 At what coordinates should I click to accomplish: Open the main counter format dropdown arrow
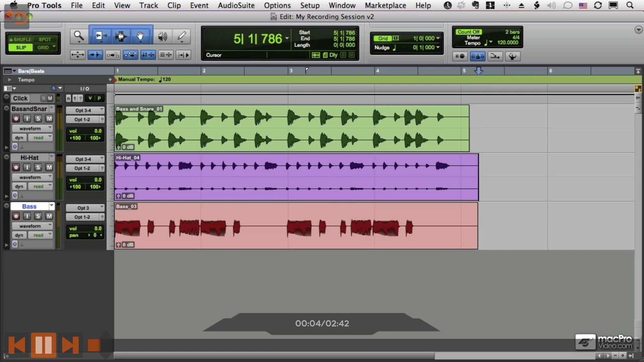[x=287, y=39]
